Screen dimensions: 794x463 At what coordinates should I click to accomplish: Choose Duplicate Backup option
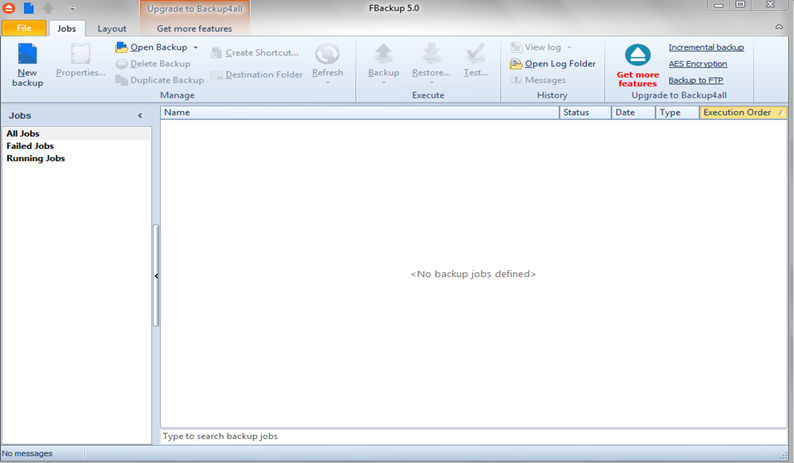point(160,80)
